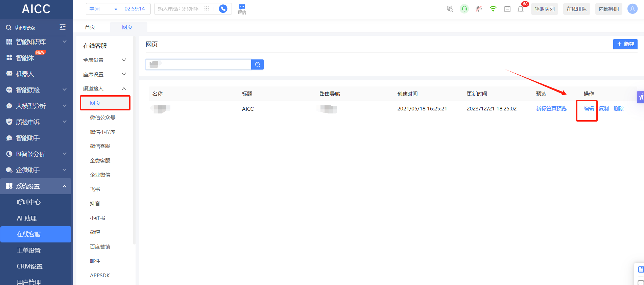Click the 智能助手 sidebar icon
Image resolution: width=644 pixels, height=285 pixels.
point(9,138)
